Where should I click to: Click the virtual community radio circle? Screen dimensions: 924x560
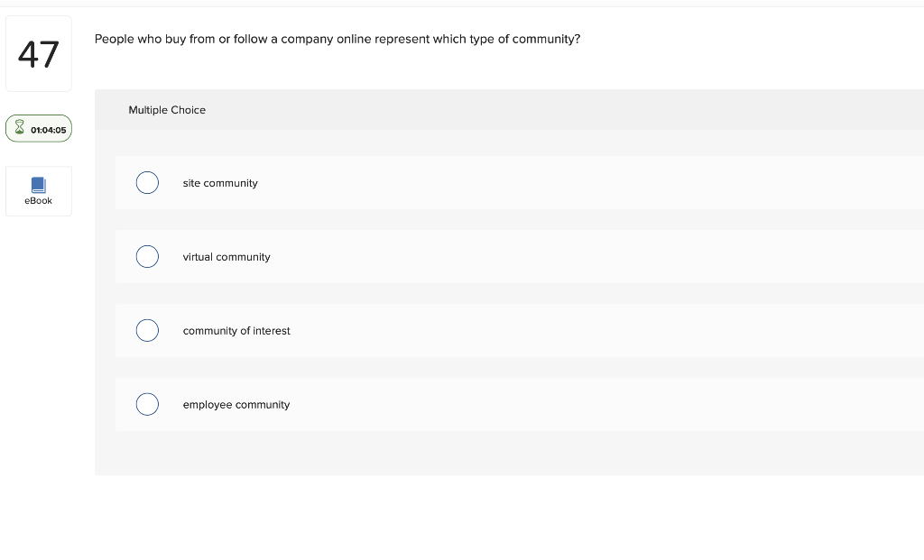147,256
